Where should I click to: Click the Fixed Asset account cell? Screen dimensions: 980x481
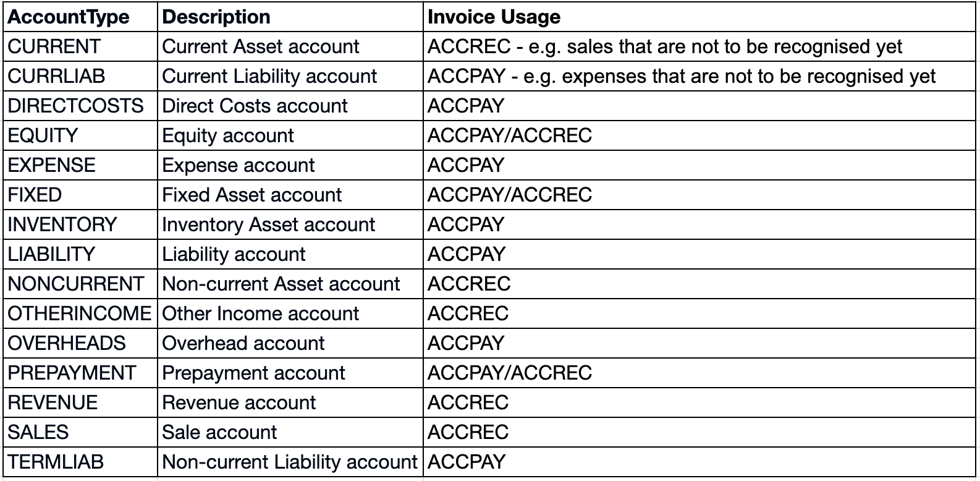coord(251,195)
